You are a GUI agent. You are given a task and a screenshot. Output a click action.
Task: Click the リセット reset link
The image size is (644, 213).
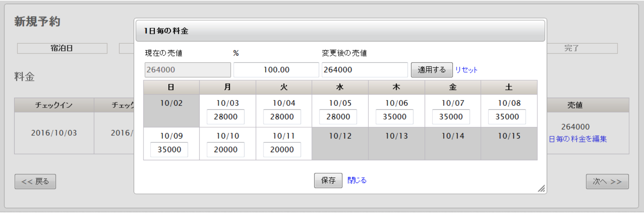466,70
